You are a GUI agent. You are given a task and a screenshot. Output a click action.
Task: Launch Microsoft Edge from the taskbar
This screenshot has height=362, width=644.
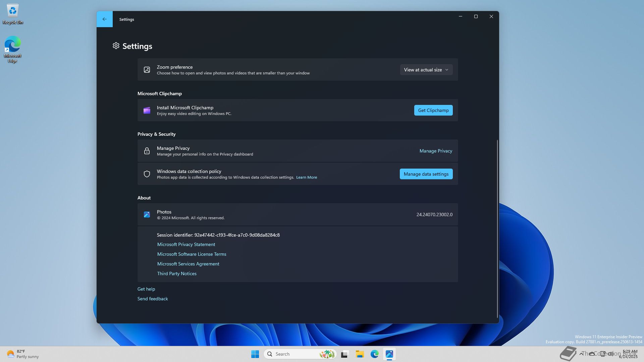click(374, 354)
